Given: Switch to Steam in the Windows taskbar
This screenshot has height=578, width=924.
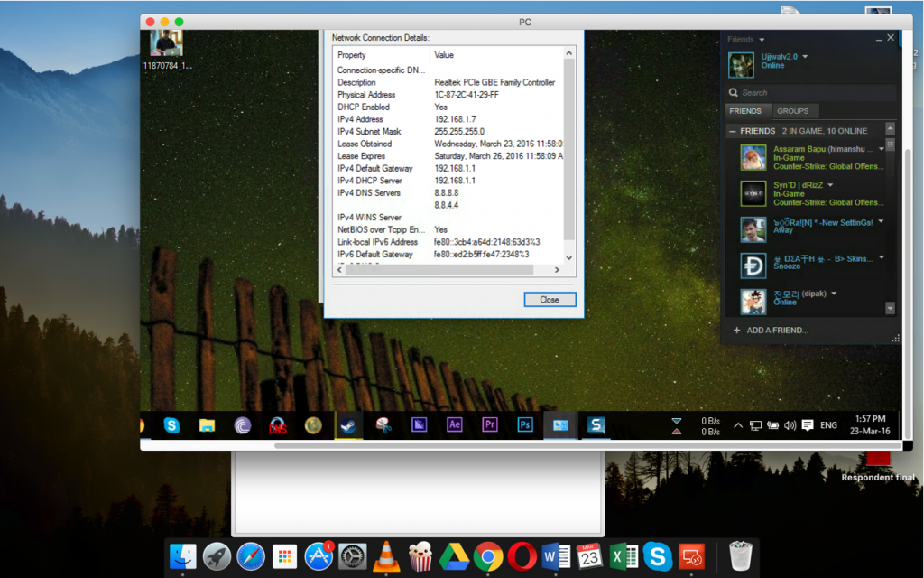Looking at the screenshot, I should click(348, 425).
